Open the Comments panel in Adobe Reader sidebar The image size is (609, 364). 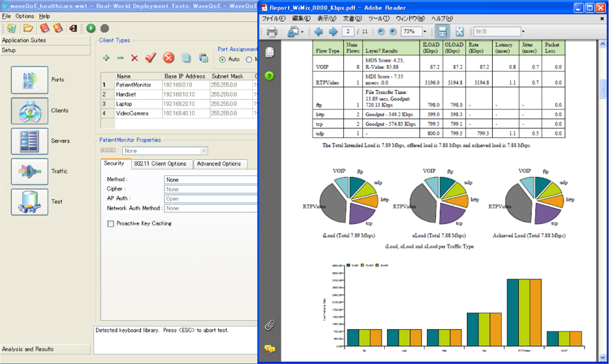click(269, 349)
